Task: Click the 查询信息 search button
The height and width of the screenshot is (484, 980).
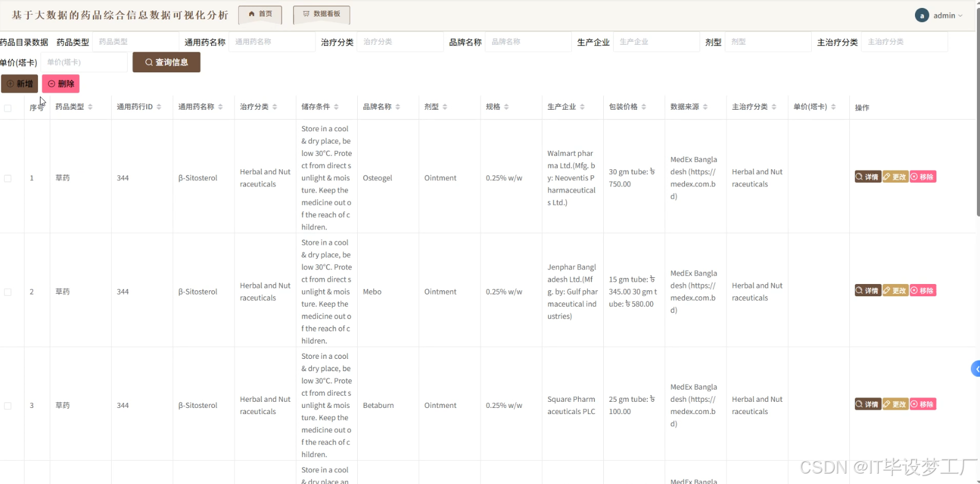Action: (x=166, y=62)
